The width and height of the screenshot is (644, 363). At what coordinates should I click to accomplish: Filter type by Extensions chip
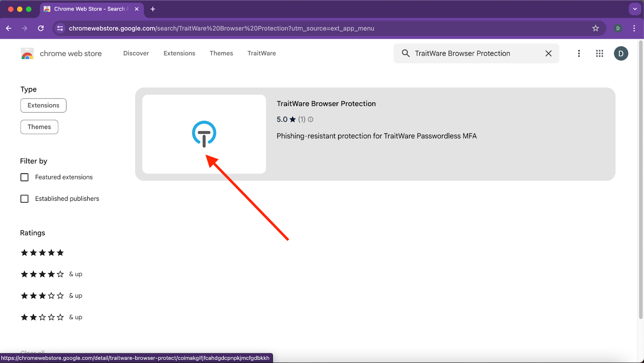43,105
